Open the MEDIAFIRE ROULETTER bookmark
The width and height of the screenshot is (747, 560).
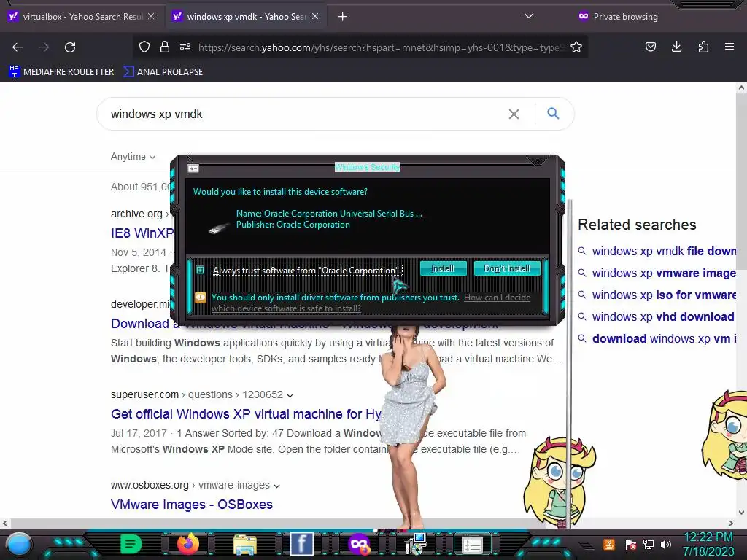pyautogui.click(x=61, y=72)
